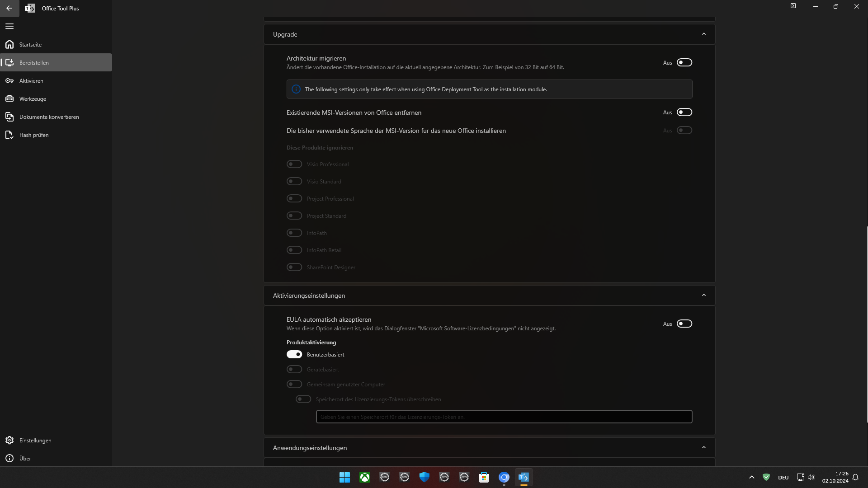Open the Über page

25,458
